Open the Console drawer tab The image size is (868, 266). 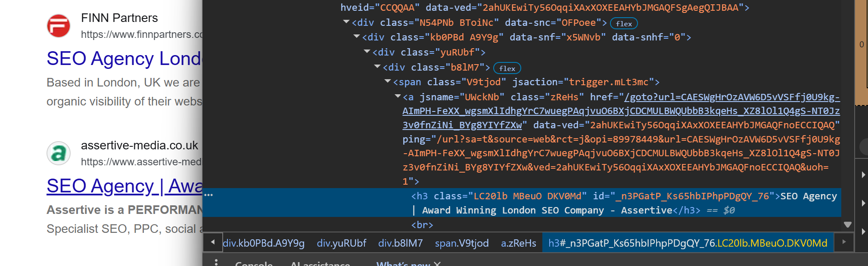click(254, 263)
